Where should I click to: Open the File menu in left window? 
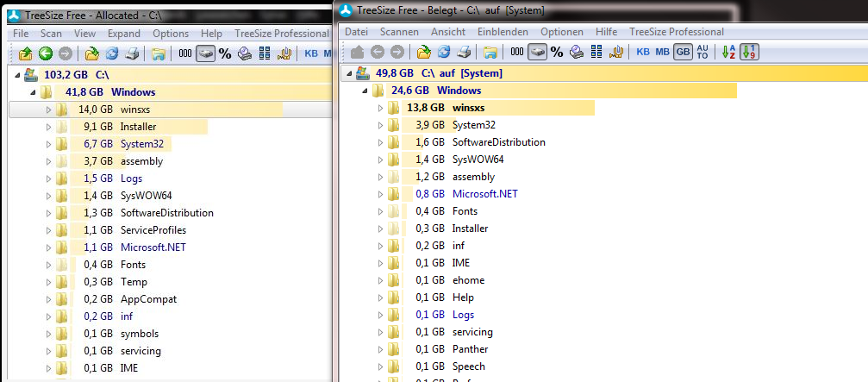(21, 34)
